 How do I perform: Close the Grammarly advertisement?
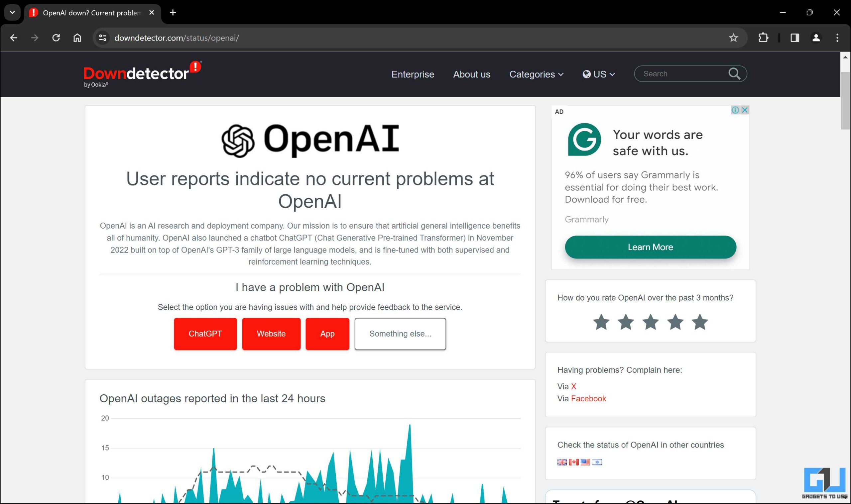pos(745,110)
